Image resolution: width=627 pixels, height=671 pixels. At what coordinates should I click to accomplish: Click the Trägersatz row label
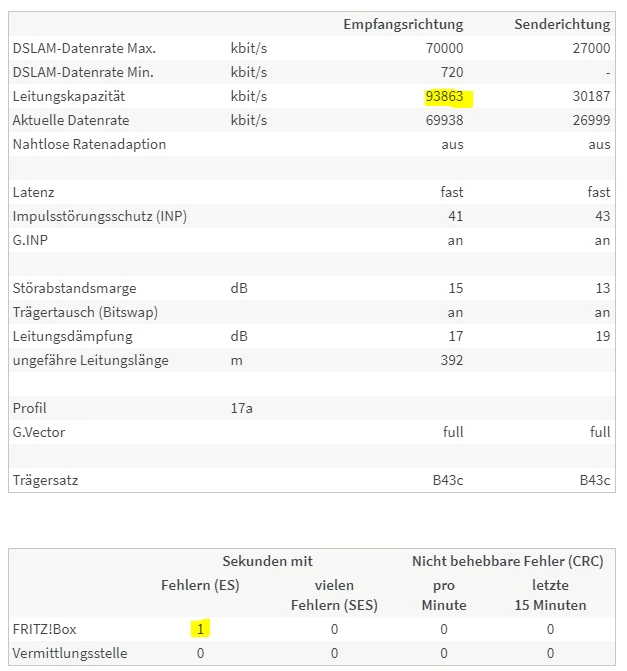45,480
